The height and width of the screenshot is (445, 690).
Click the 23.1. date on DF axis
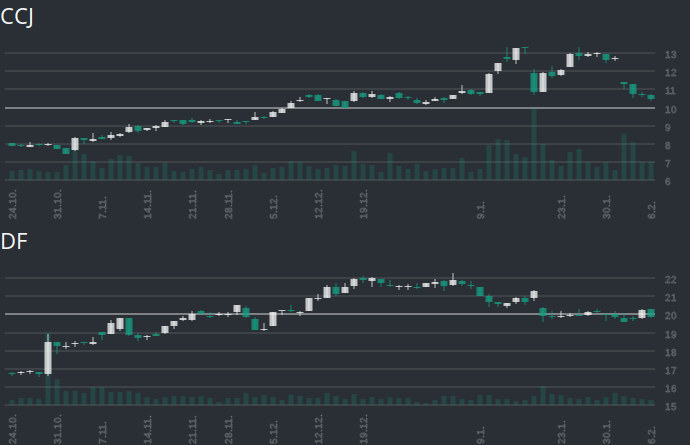[561, 432]
